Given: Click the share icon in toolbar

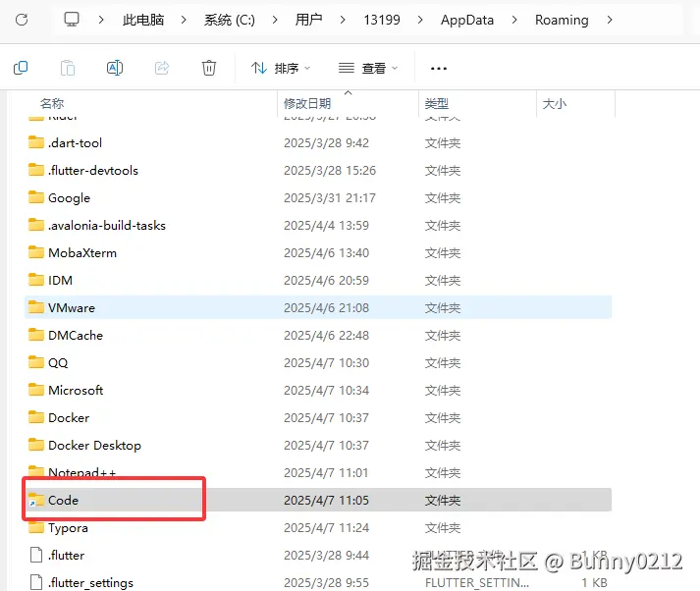Looking at the screenshot, I should point(162,68).
